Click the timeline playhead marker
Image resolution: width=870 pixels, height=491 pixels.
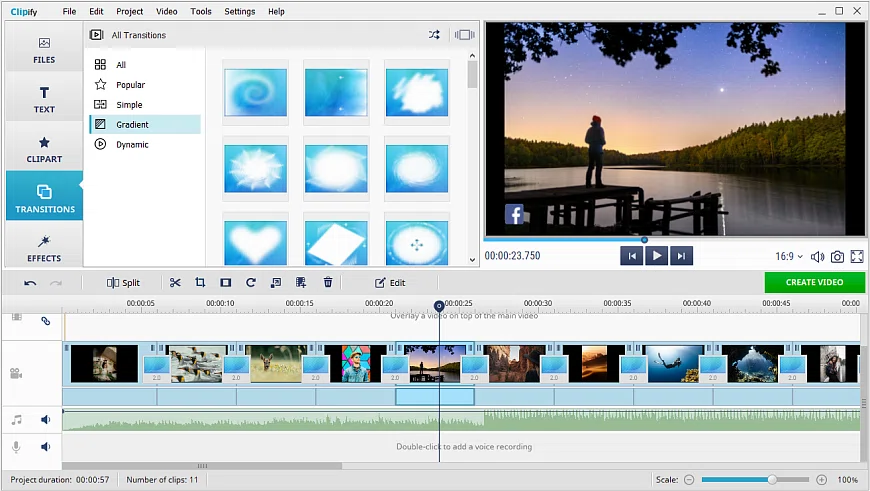[x=439, y=306]
